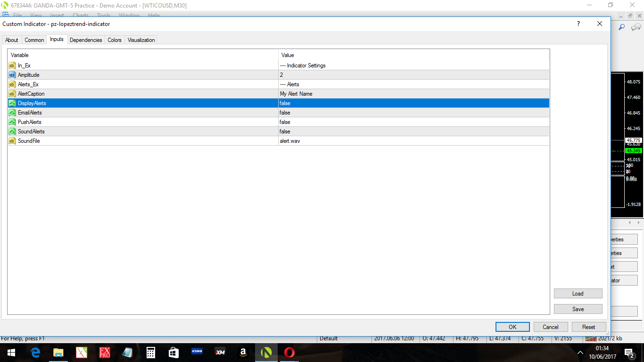644x362 pixels.
Task: Close the Custom Indicator dialog
Action: [x=600, y=24]
